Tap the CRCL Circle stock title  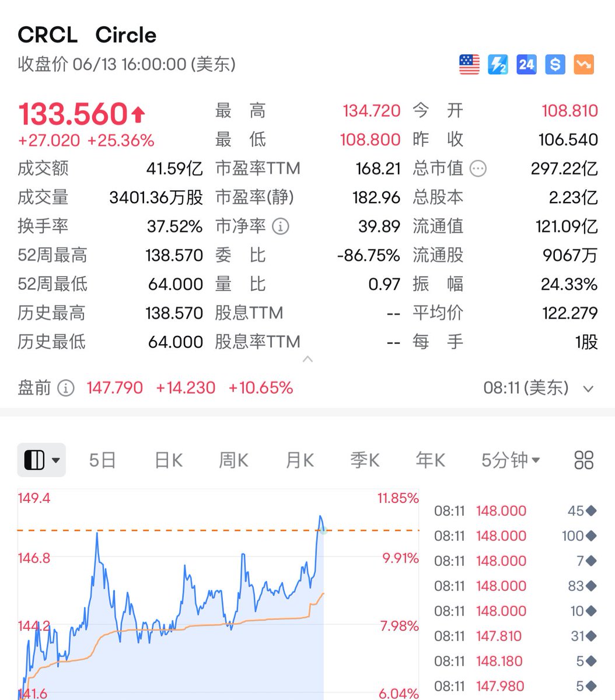click(x=87, y=35)
